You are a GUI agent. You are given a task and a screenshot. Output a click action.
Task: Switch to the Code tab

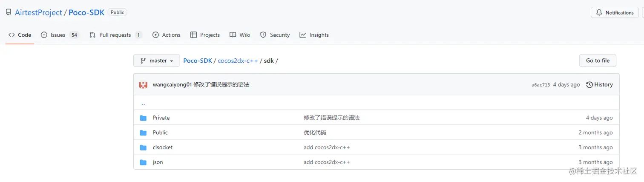pos(20,35)
